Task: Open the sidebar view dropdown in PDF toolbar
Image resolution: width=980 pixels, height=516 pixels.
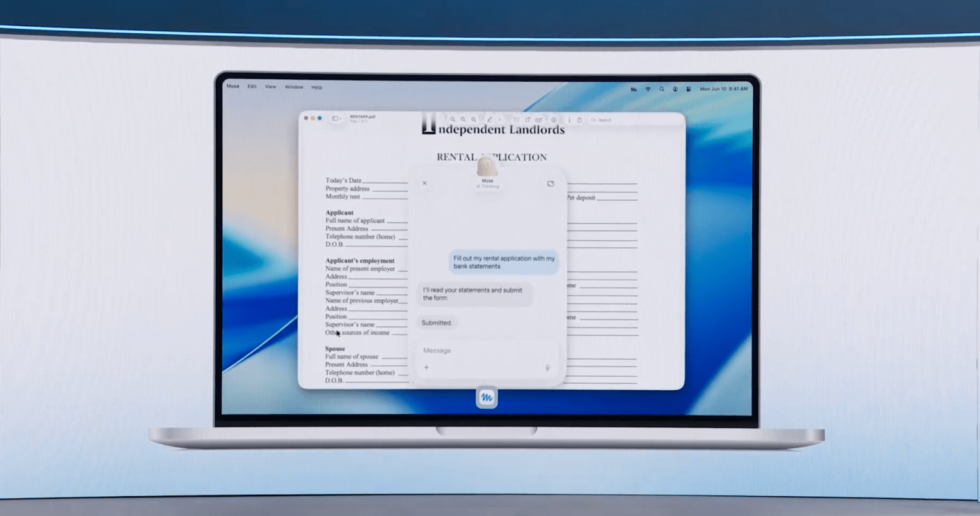Action: [336, 119]
